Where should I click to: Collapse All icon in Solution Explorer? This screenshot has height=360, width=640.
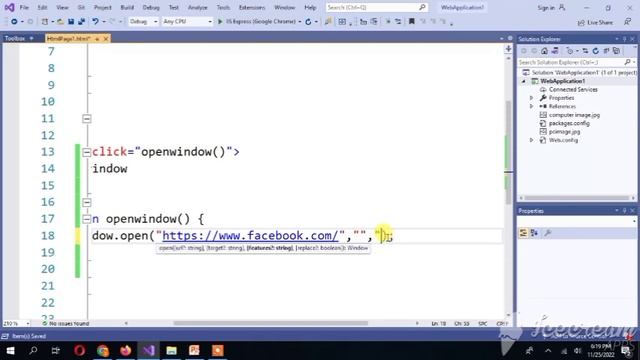click(606, 51)
